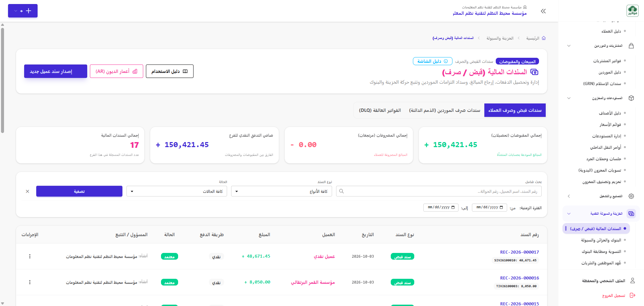Collapse the sidebar with double chevron icon
The height and width of the screenshot is (306, 644).
(543, 11)
